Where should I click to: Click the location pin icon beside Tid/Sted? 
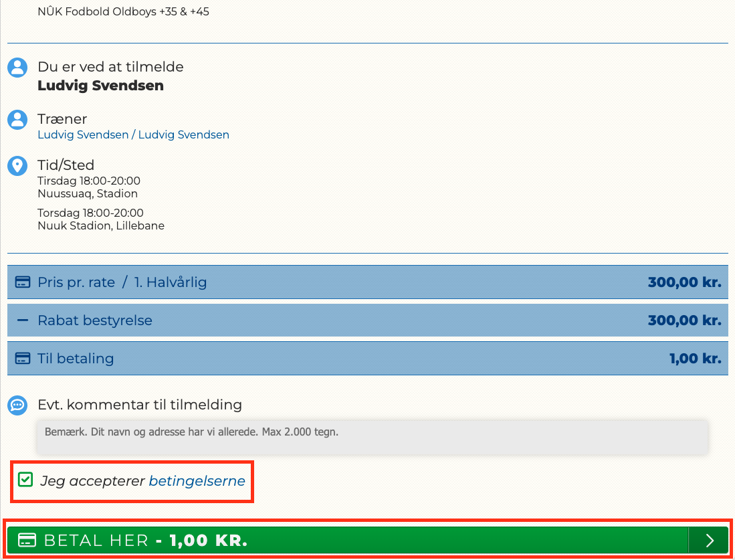[17, 166]
